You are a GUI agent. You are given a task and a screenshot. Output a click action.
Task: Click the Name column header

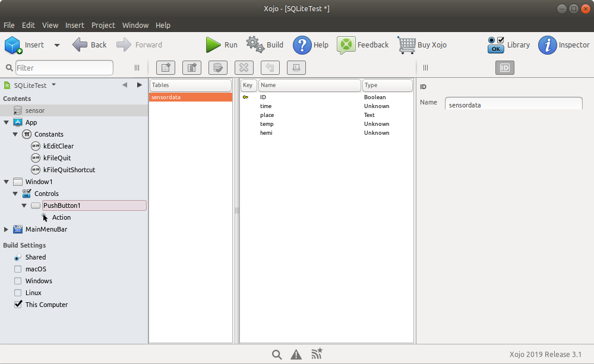[309, 86]
